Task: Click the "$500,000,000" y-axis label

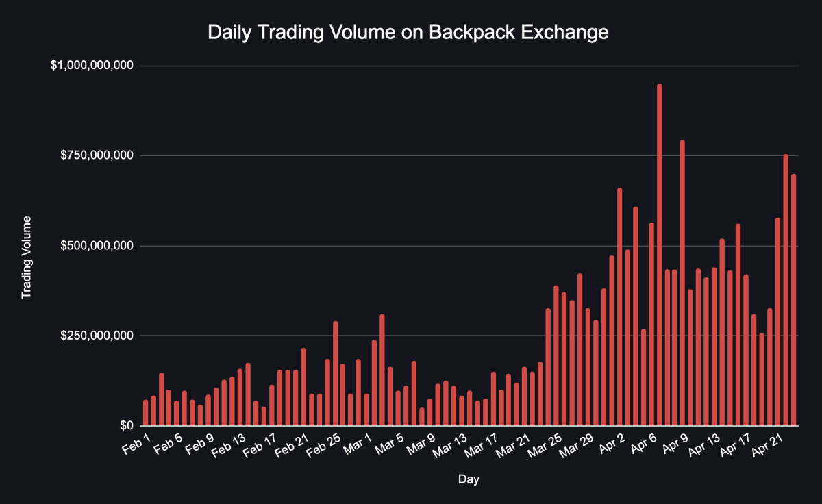Action: click(x=96, y=246)
